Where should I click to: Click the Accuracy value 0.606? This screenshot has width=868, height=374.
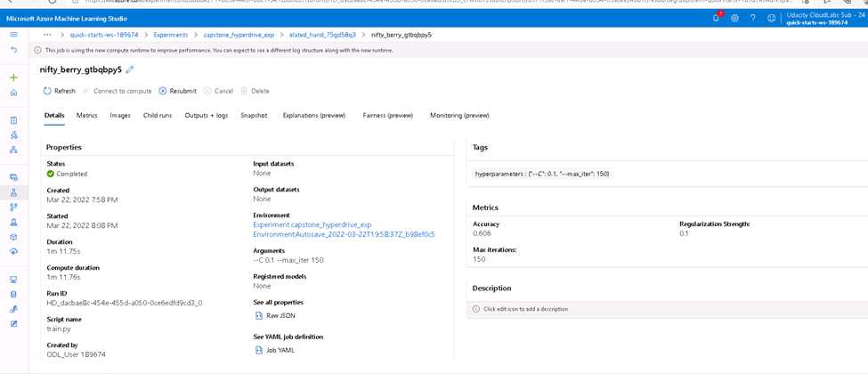coord(481,233)
